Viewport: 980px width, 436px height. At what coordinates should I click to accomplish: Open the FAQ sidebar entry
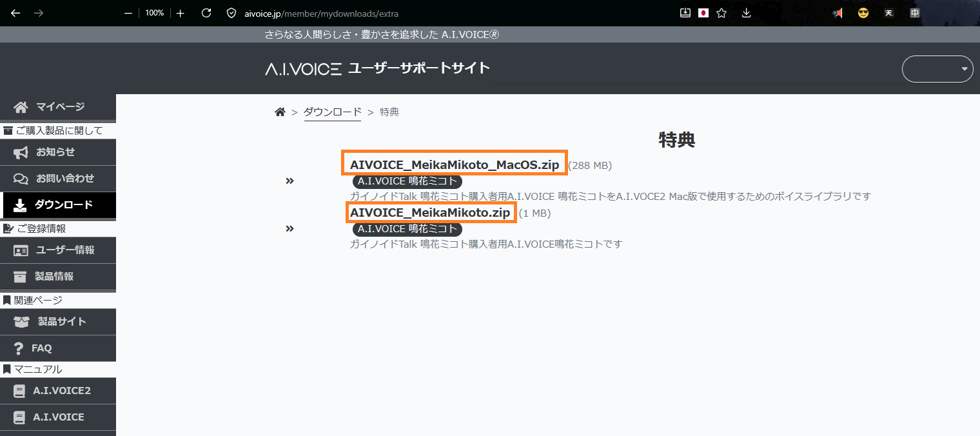(58, 348)
